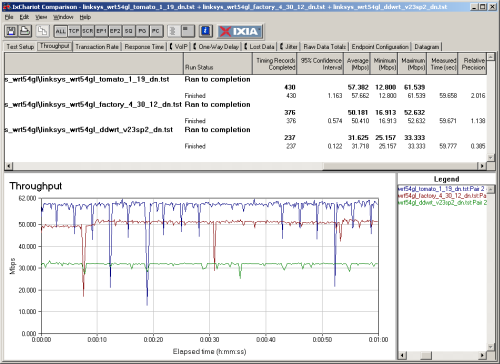Select the SCR grouping button
Screen dimensions: 500x364
pyautogui.click(x=88, y=31)
